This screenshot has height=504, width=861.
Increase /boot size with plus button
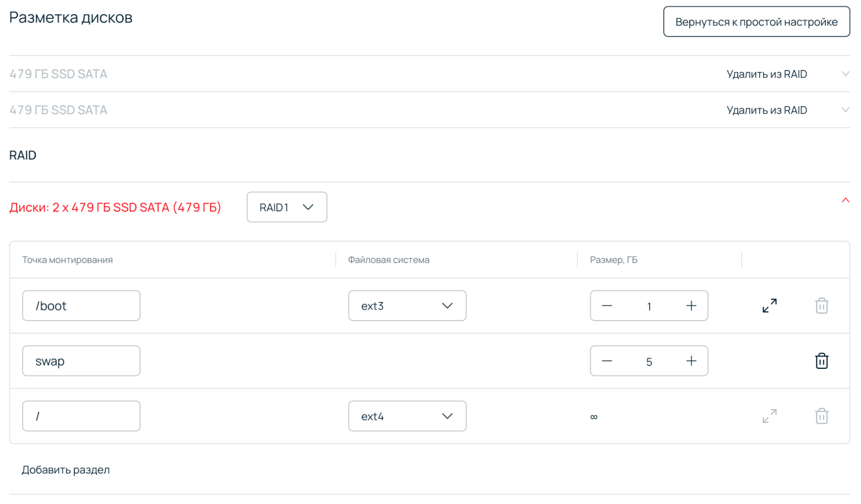691,306
